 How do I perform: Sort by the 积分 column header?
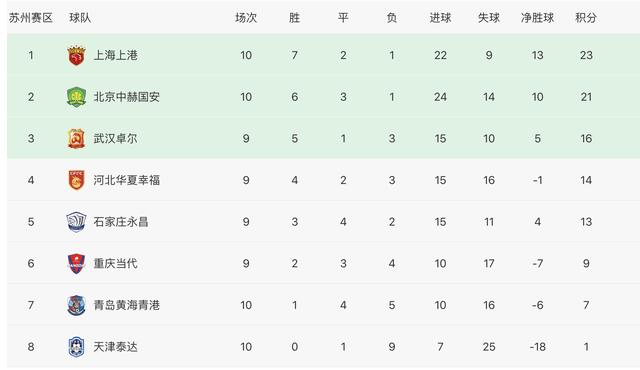586,18
